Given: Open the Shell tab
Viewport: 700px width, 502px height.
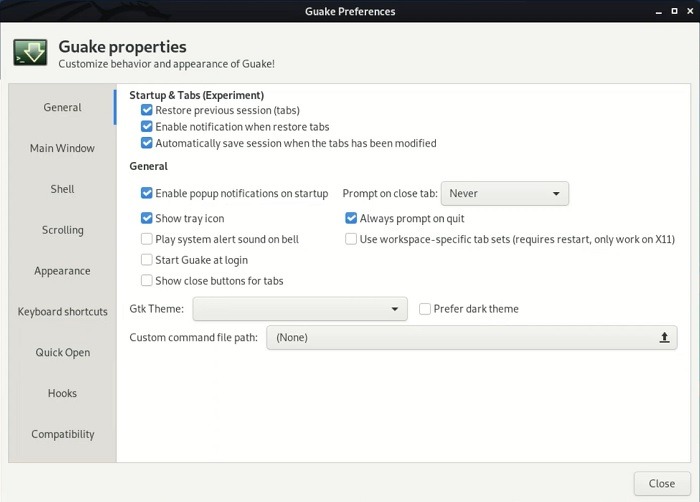Looking at the screenshot, I should tap(62, 189).
